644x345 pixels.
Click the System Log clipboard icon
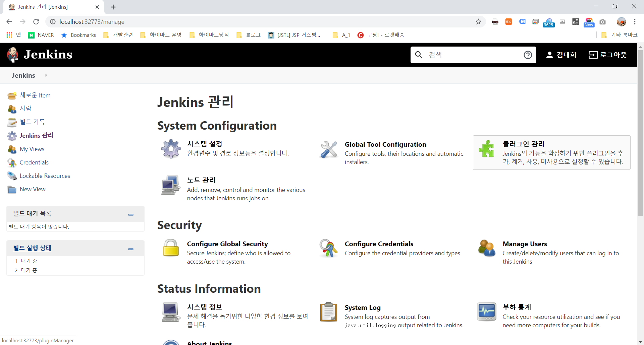pos(329,312)
